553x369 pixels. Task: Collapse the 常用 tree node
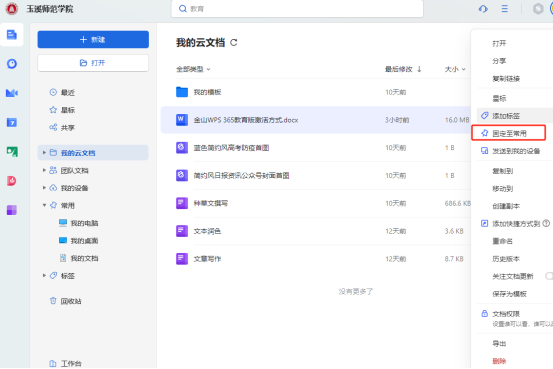[x=44, y=205]
